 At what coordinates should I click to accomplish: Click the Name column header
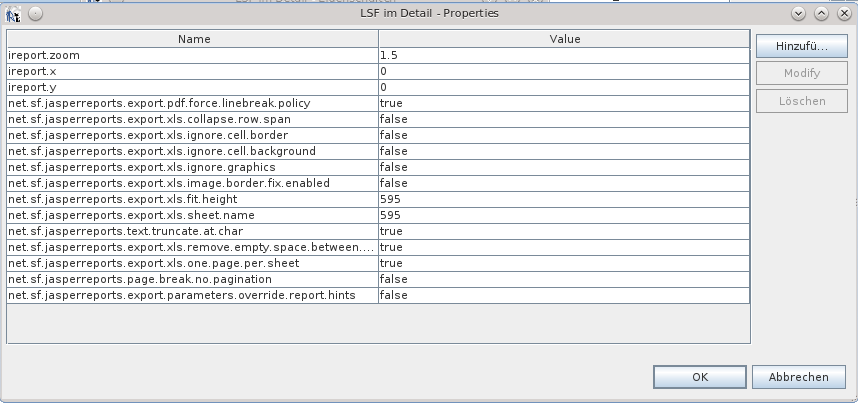point(193,39)
